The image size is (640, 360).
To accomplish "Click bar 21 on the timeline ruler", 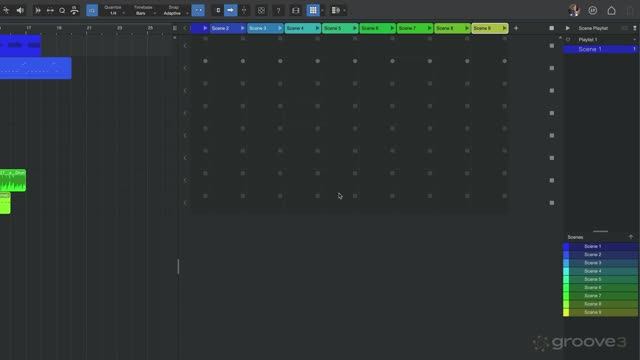I will point(89,28).
